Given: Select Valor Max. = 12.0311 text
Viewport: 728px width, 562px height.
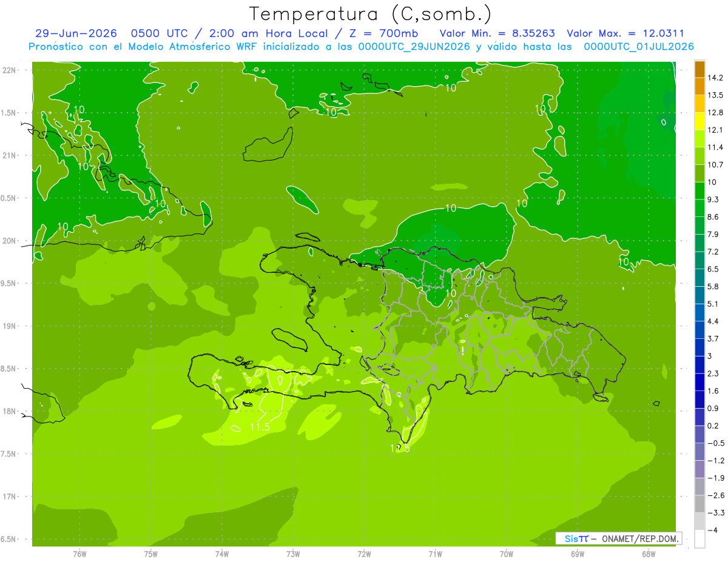Looking at the screenshot, I should point(625,33).
